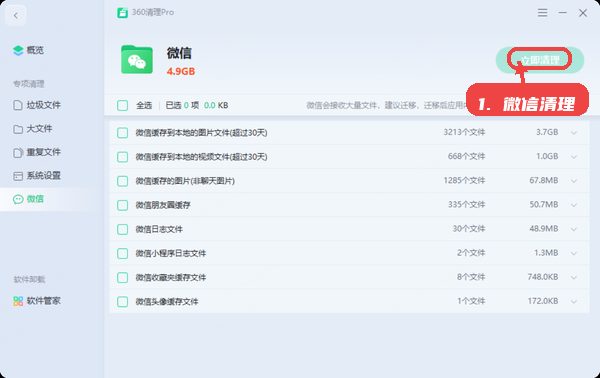Click the 全选 label text
600x378 pixels.
pos(144,105)
